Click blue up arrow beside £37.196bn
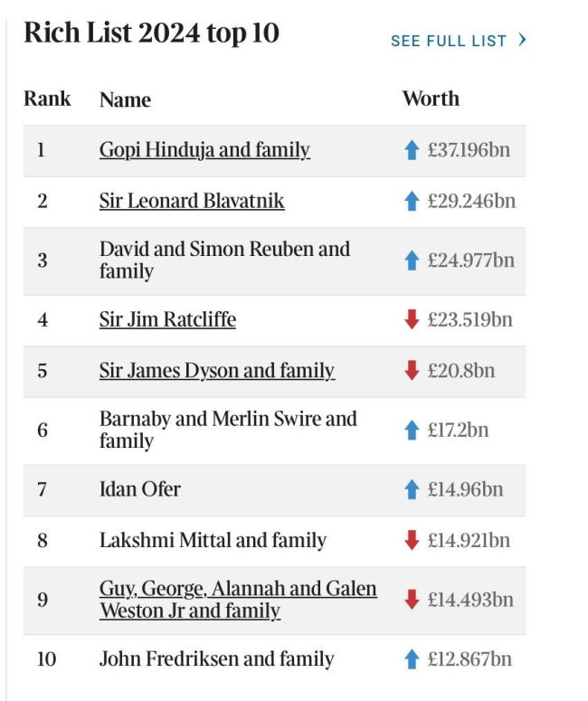The height and width of the screenshot is (701, 588). [x=412, y=150]
